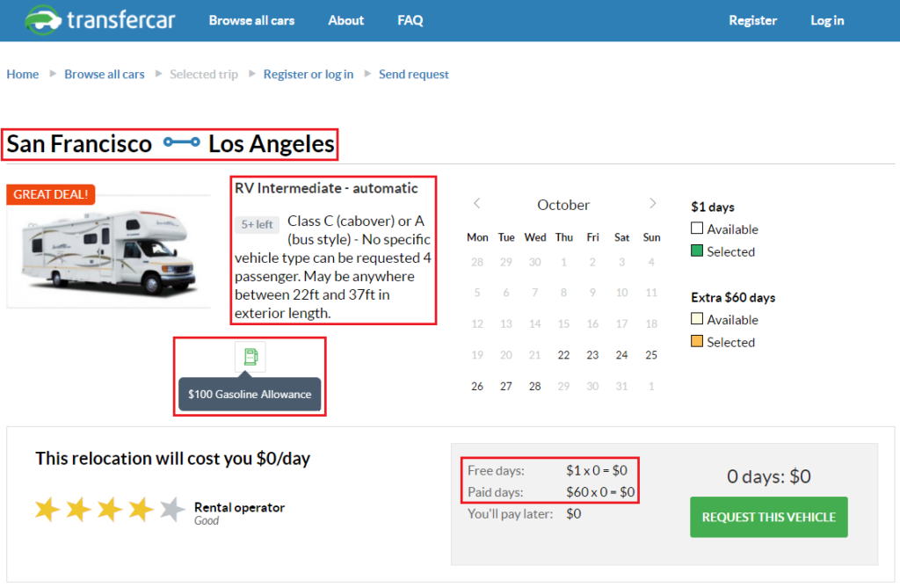Open the FAQ page
900x588 pixels.
click(x=410, y=20)
